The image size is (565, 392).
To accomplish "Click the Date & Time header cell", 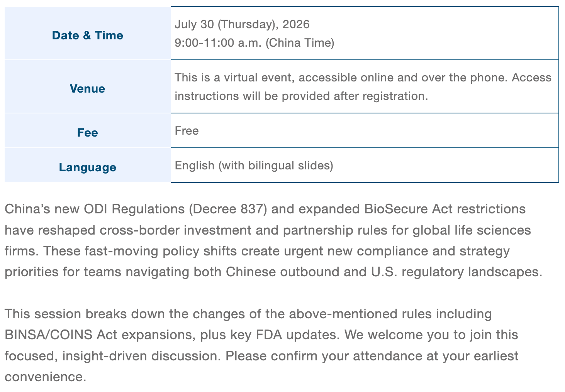I will 88,33.
